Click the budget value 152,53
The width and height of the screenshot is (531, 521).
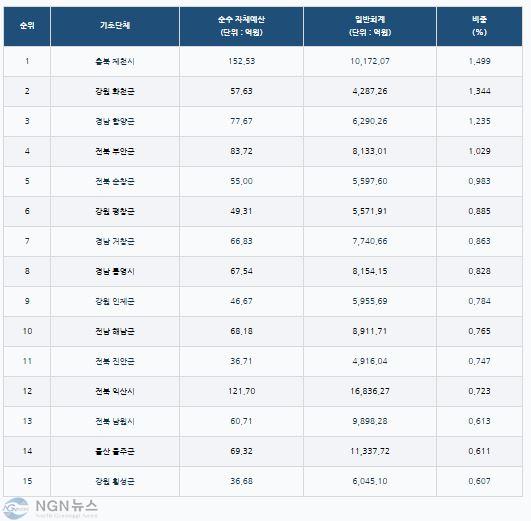click(241, 61)
